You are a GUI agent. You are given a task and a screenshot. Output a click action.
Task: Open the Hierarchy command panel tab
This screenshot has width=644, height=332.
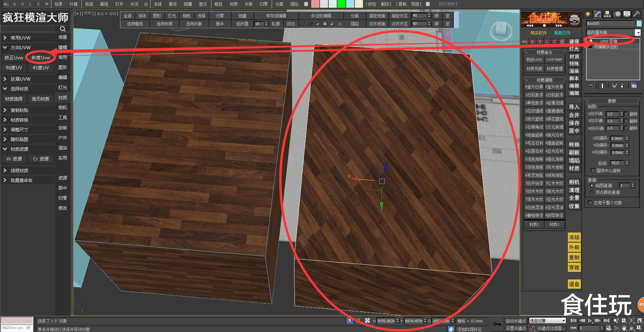point(607,14)
